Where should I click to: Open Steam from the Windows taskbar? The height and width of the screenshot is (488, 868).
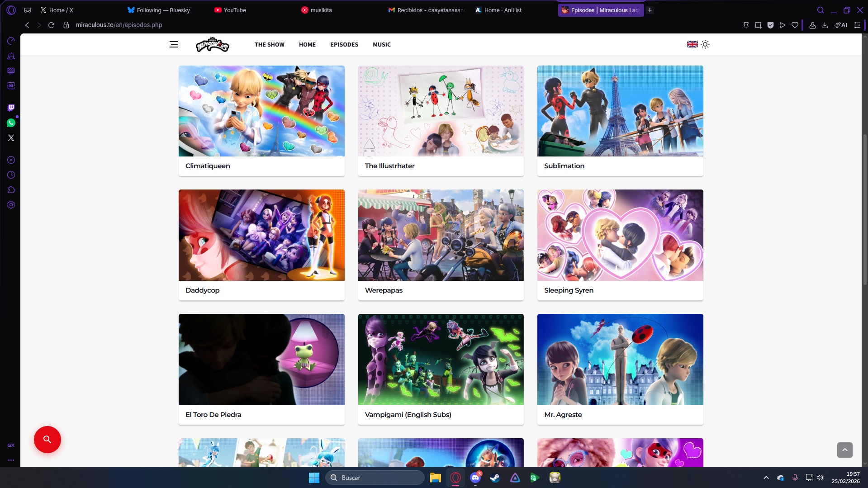coord(495,478)
